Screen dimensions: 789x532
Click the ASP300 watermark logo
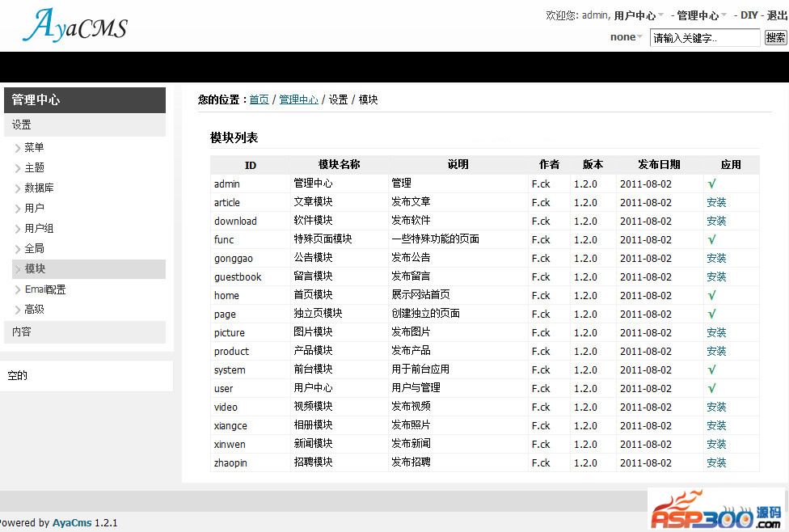click(715, 509)
